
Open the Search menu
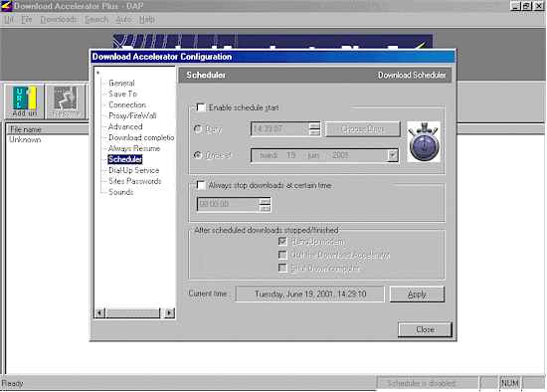pyautogui.click(x=96, y=20)
